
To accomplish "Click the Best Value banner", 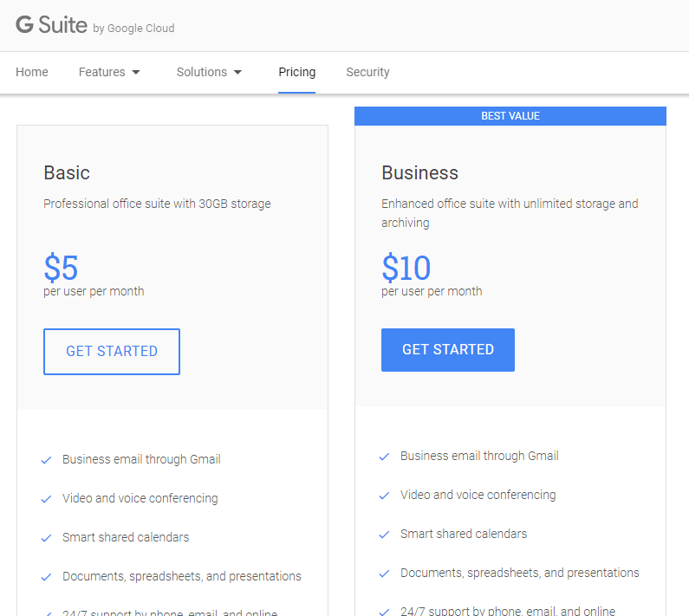I will (510, 116).
